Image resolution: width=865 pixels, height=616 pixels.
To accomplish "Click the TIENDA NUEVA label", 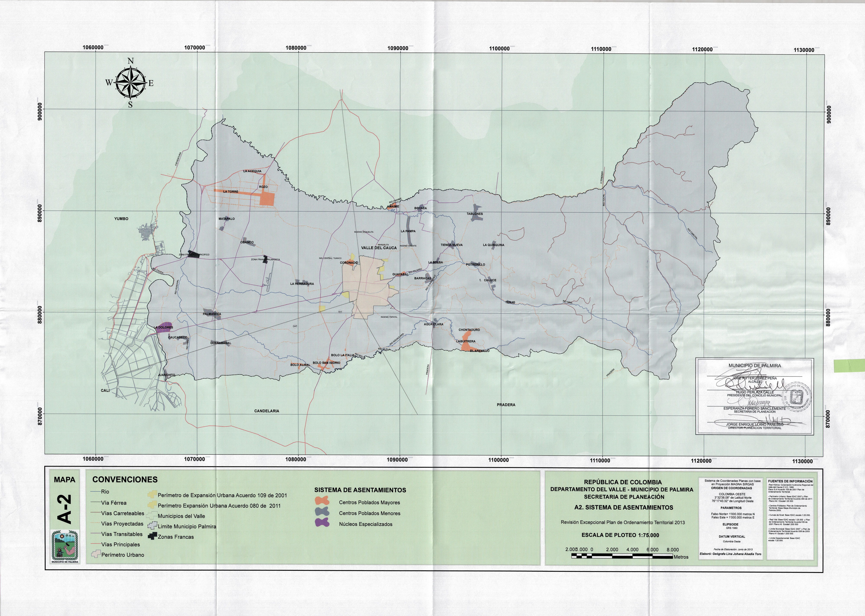I will (452, 245).
